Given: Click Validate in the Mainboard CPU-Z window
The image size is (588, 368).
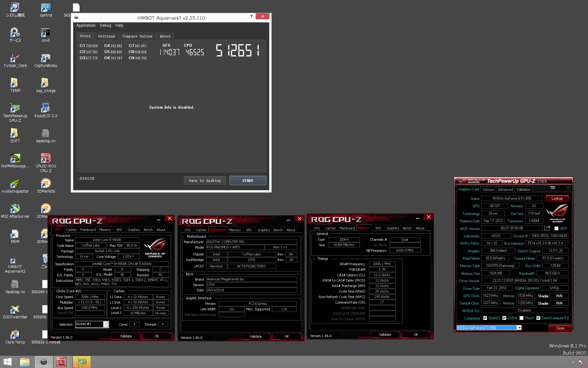Looking at the screenshot, I should pos(256,336).
